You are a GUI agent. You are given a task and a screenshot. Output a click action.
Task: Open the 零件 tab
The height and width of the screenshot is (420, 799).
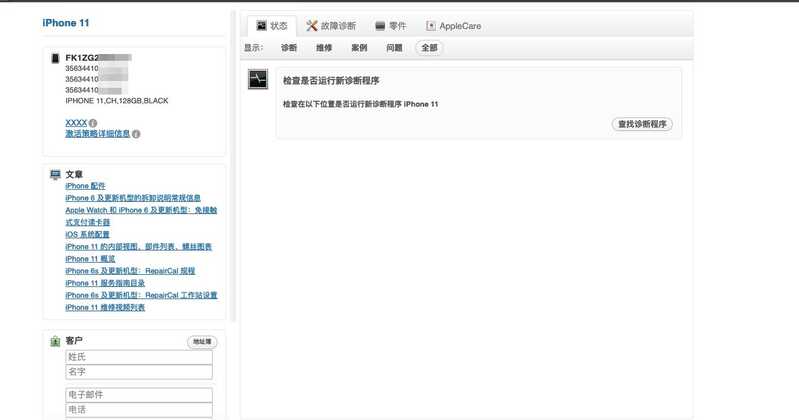390,25
